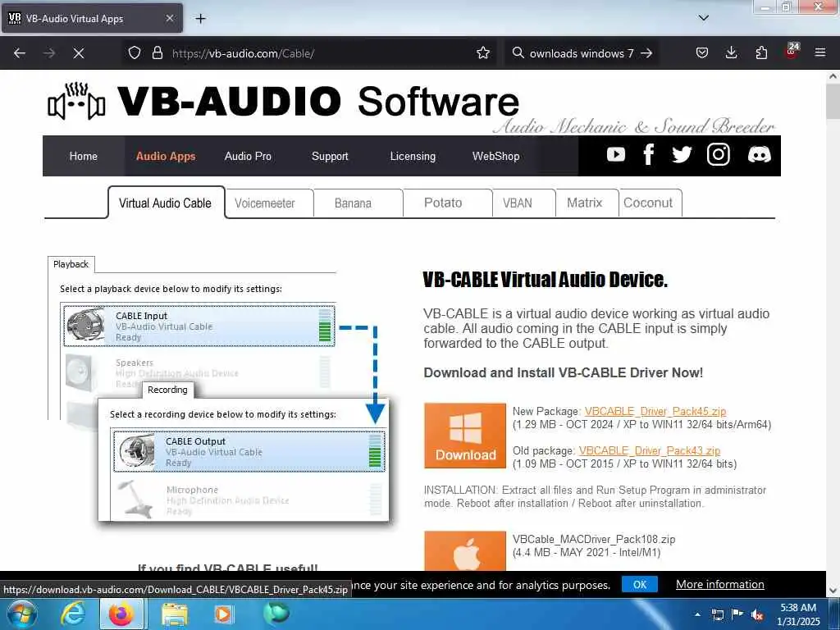Go back with the browser back arrow
The height and width of the screenshot is (630, 840).
tap(20, 53)
